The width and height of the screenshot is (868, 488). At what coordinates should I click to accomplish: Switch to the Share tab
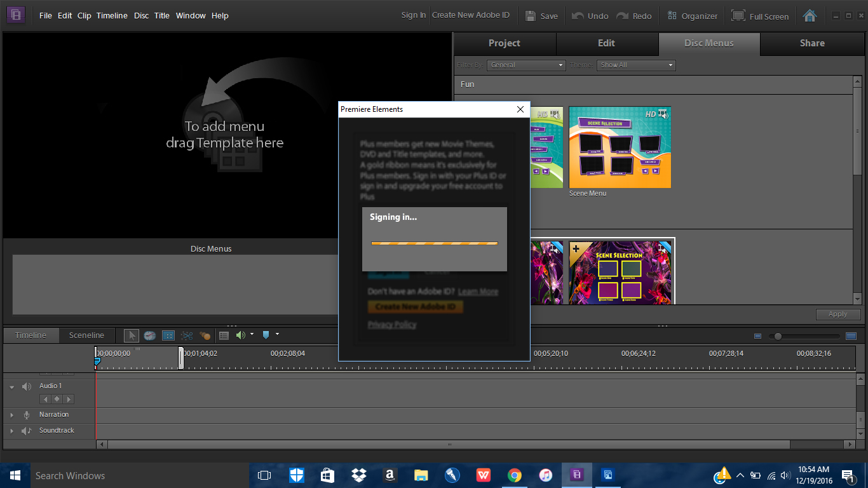pos(812,43)
